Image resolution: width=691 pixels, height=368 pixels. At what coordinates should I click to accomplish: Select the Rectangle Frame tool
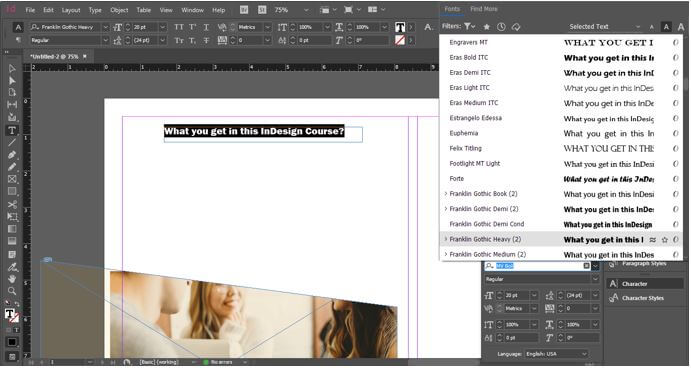(12, 179)
